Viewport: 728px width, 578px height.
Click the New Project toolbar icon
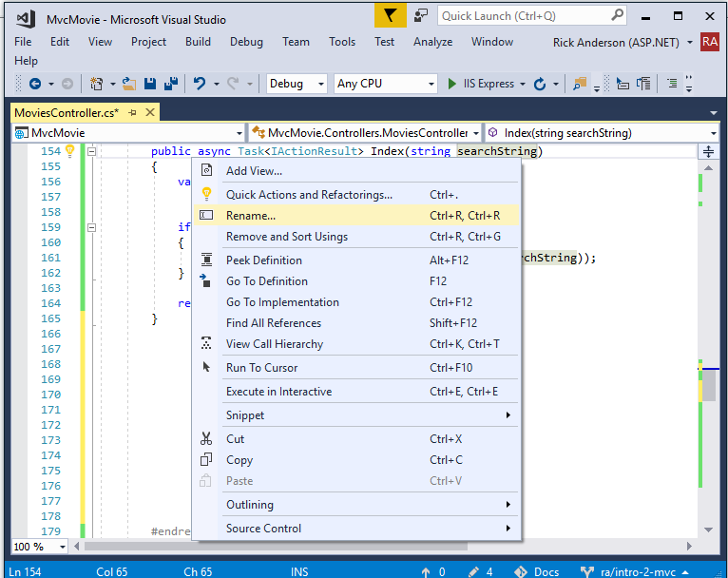pos(96,84)
